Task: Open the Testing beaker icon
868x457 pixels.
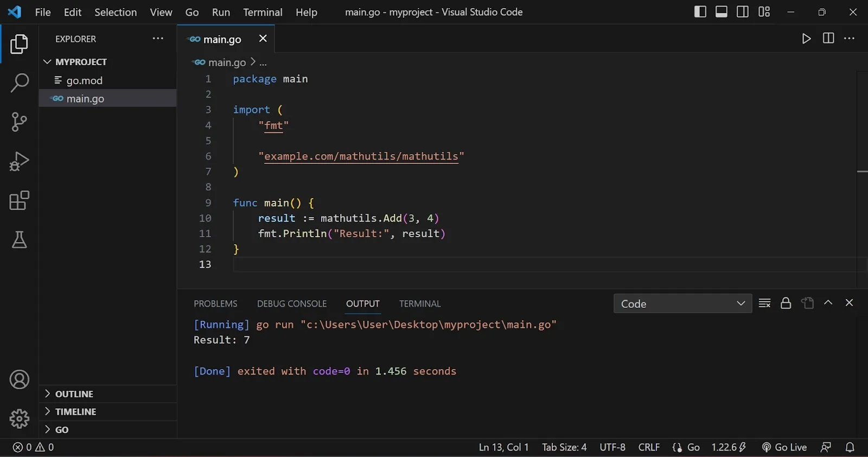Action: [19, 239]
